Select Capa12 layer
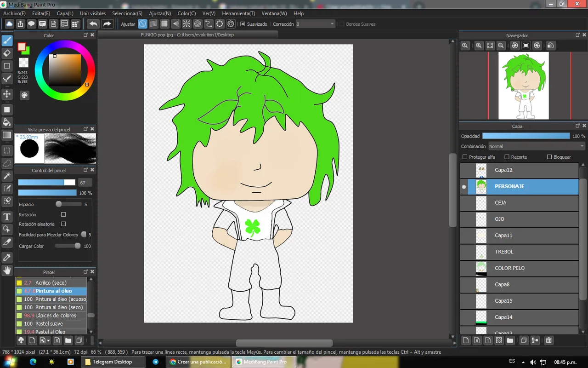Screen dimensions: 588x368 [520, 170]
